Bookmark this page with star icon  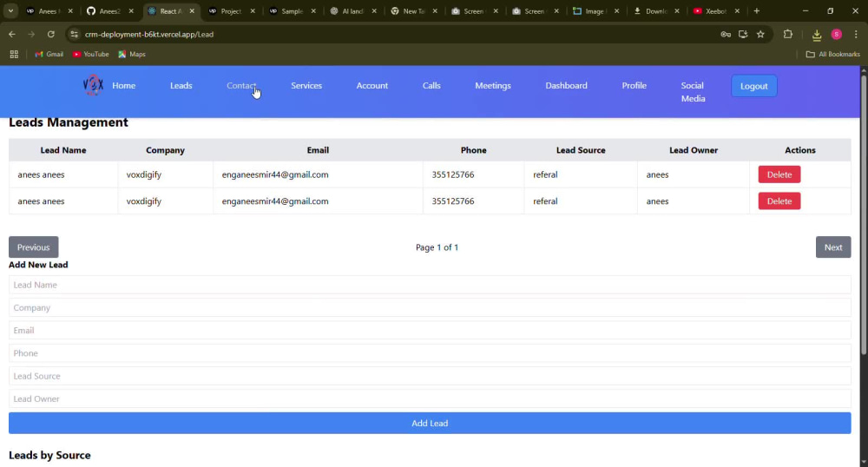[x=760, y=35]
